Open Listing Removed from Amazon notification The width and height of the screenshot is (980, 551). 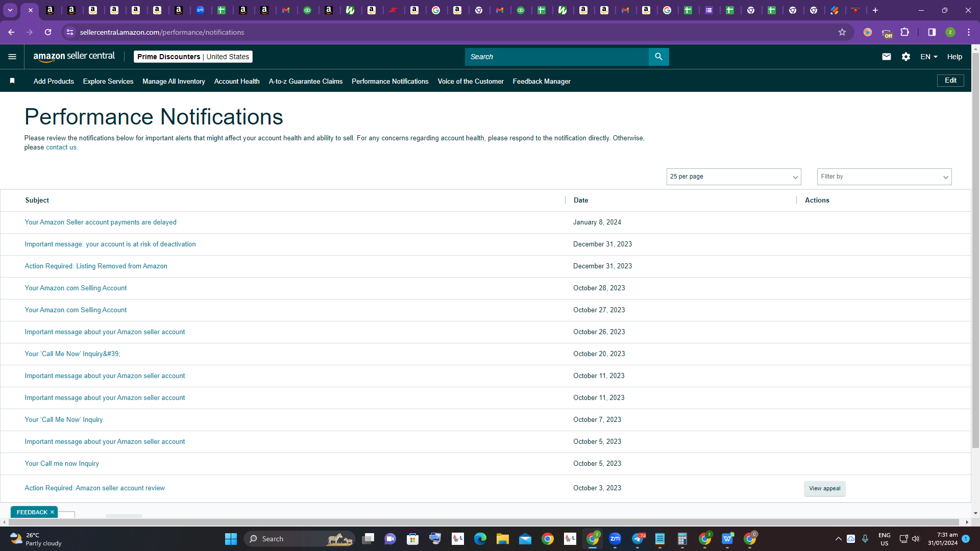pos(96,266)
